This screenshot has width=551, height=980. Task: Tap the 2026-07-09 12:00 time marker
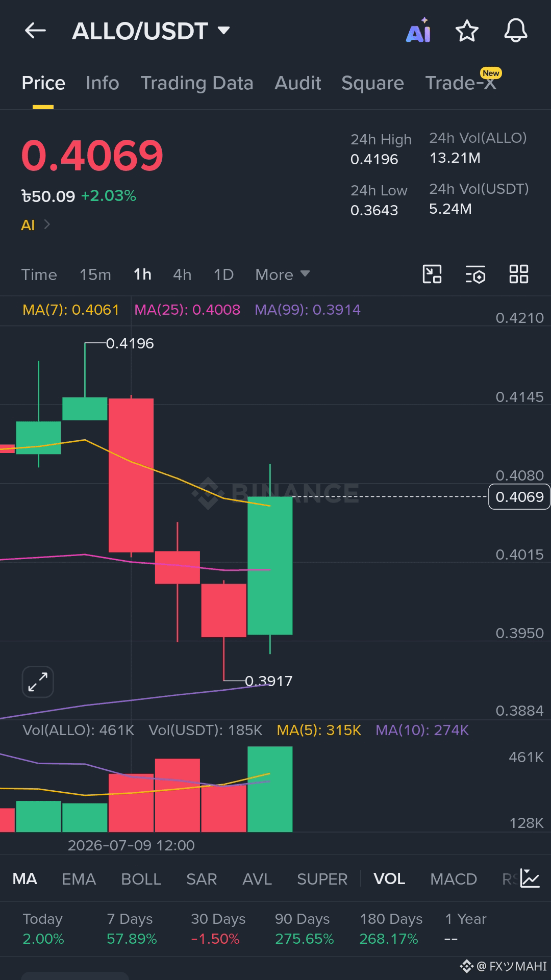(x=131, y=845)
